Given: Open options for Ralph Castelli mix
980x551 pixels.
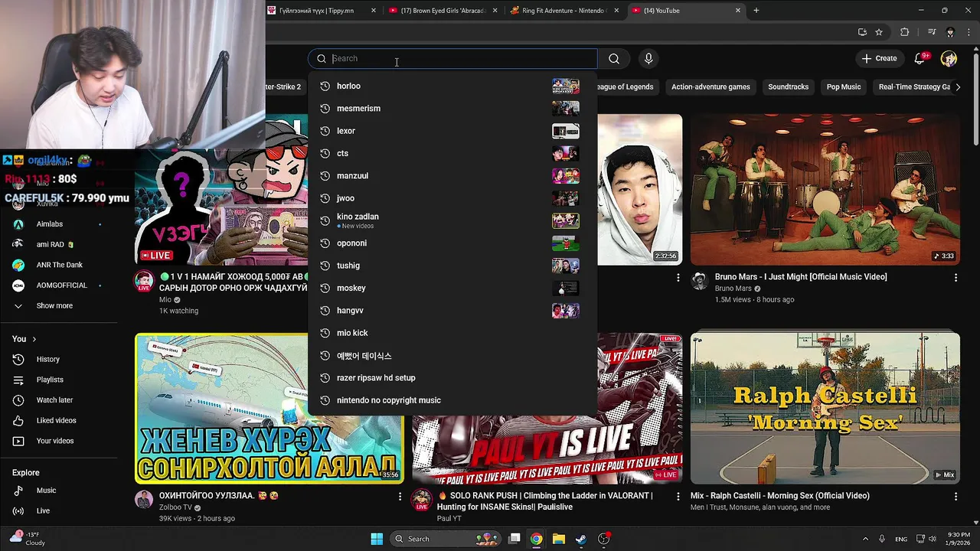Looking at the screenshot, I should click(955, 496).
